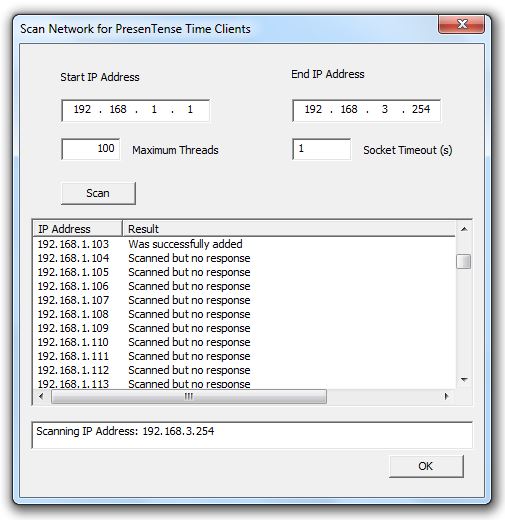This screenshot has height=520, width=505.
Task: Click the dialog title bar text
Action: tap(135, 29)
